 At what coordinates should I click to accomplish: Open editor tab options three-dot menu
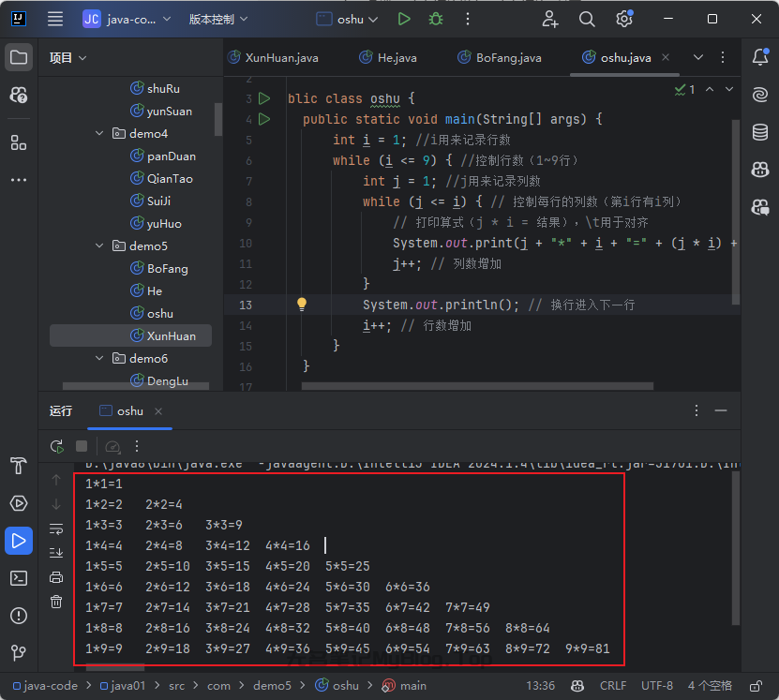point(723,57)
